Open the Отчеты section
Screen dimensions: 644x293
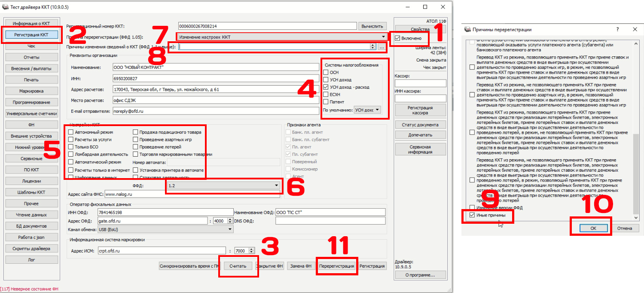pyautogui.click(x=31, y=57)
